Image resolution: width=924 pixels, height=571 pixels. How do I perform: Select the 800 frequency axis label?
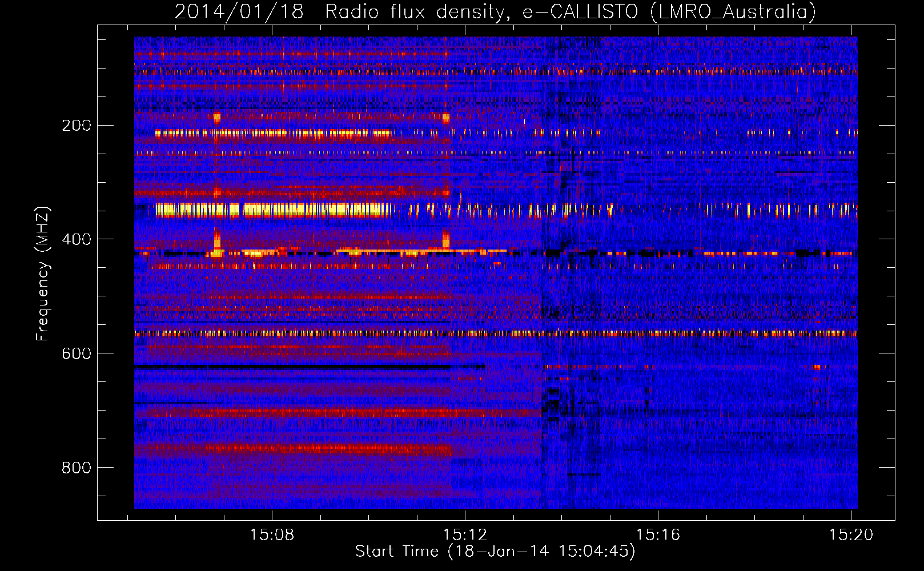[77, 468]
